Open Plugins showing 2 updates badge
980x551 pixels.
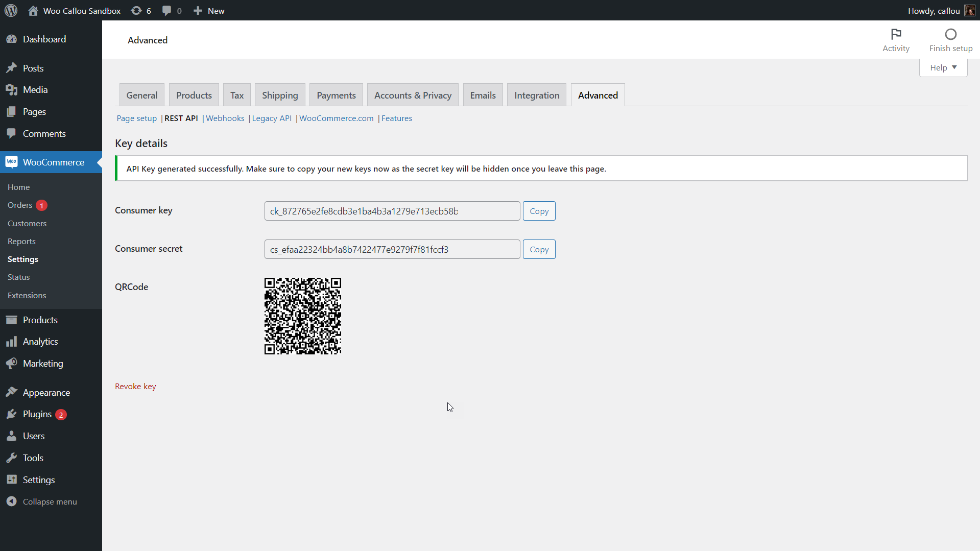(37, 414)
